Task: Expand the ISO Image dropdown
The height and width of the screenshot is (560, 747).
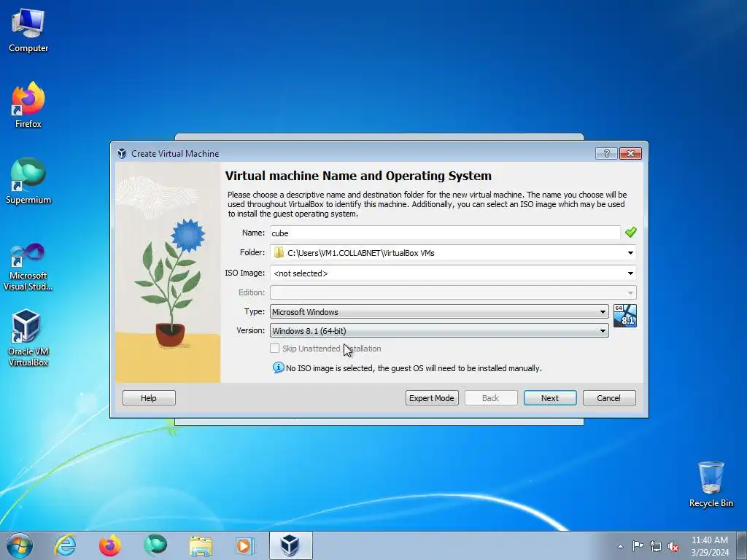Action: pos(630,273)
